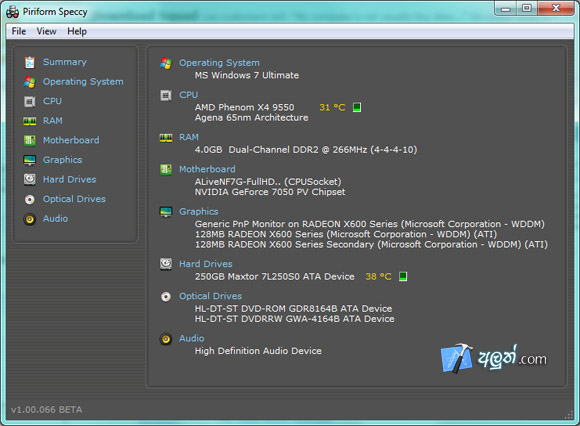Screen dimensions: 580x426
Task: Click the Operating System flag icon in sidebar
Action: click(30, 82)
